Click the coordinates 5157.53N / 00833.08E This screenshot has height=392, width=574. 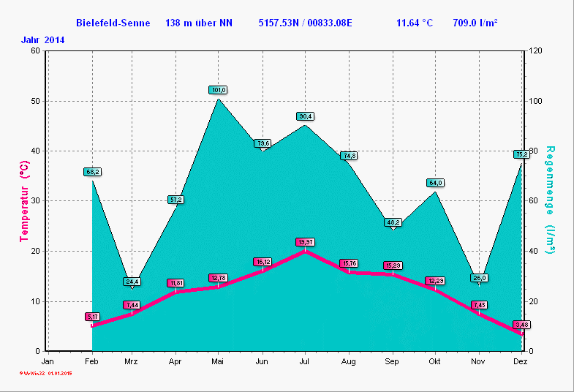(x=306, y=23)
